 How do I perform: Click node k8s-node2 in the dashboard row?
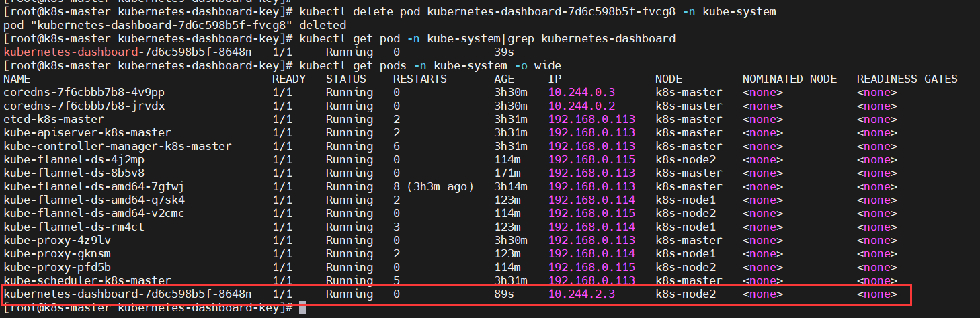686,294
